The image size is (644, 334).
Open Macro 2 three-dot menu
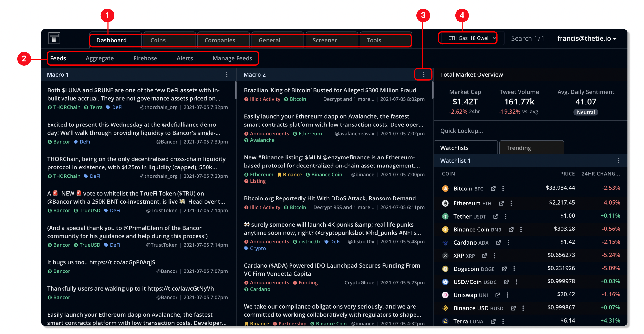point(423,74)
